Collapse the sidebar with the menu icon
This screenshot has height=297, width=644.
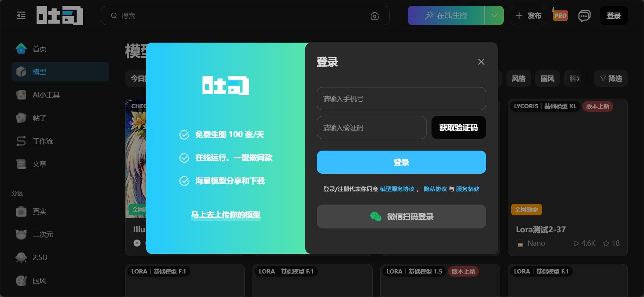[x=21, y=15]
